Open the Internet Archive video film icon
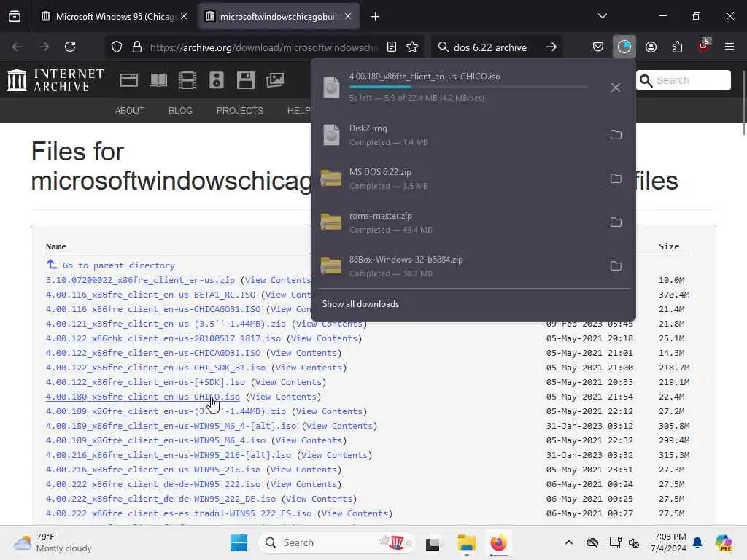This screenshot has width=747, height=560. click(187, 80)
